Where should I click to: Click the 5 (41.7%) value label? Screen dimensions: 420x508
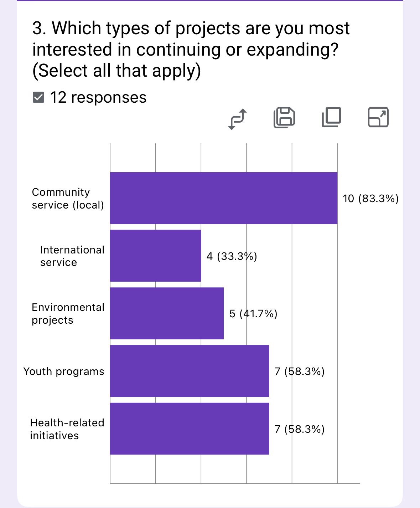(253, 314)
